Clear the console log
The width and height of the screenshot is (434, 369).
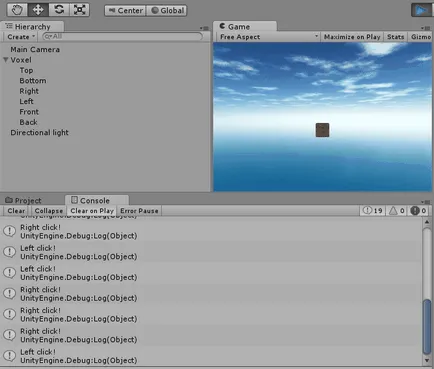(16, 211)
